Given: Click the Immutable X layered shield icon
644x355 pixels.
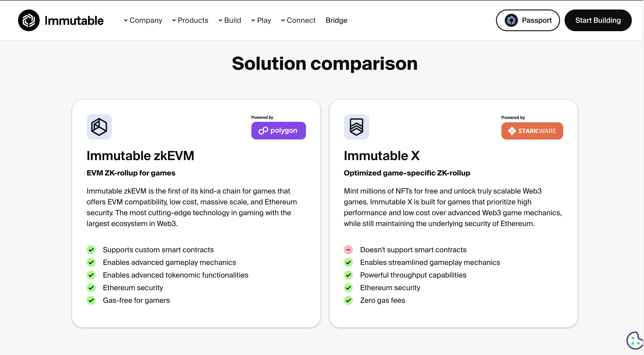Looking at the screenshot, I should coord(357,127).
